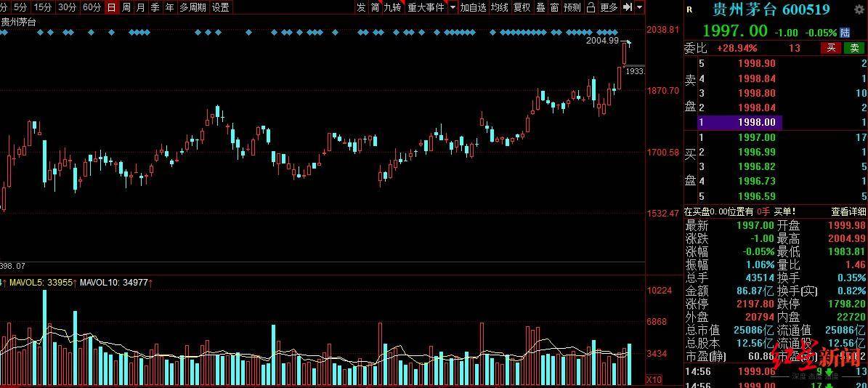Click the R marker icon before 贵州茅台
Viewport: 868px width, 388px height.
tap(689, 9)
